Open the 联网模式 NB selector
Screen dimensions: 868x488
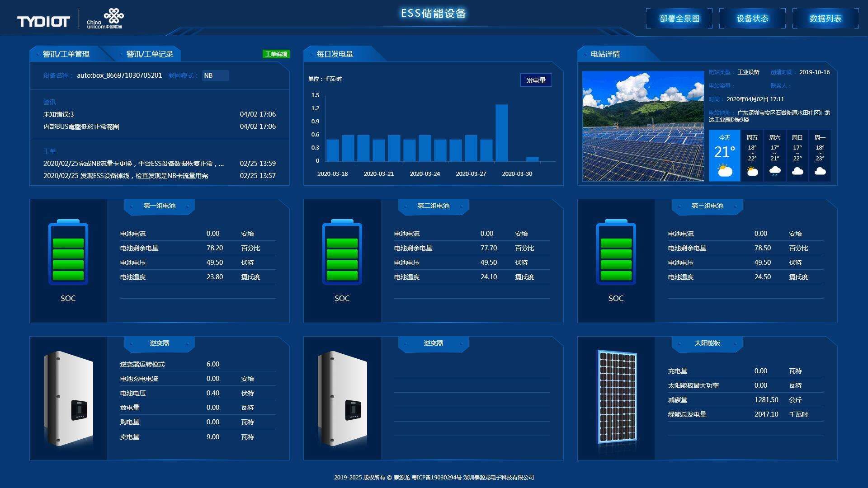point(215,75)
